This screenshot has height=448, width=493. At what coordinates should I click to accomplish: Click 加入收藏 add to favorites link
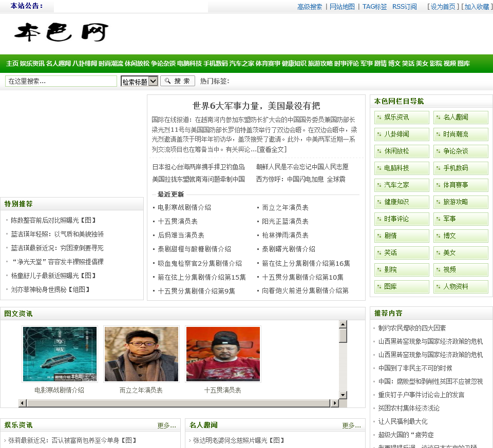[477, 7]
